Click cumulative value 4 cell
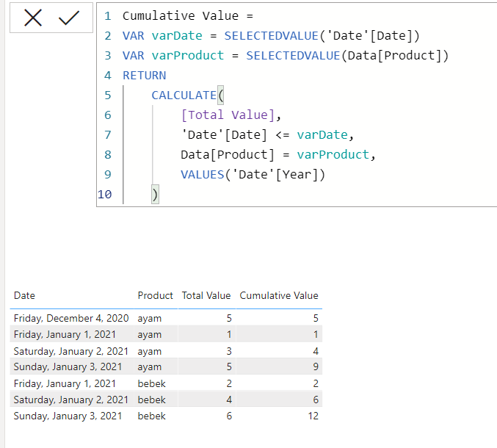The image size is (497, 448). click(316, 351)
